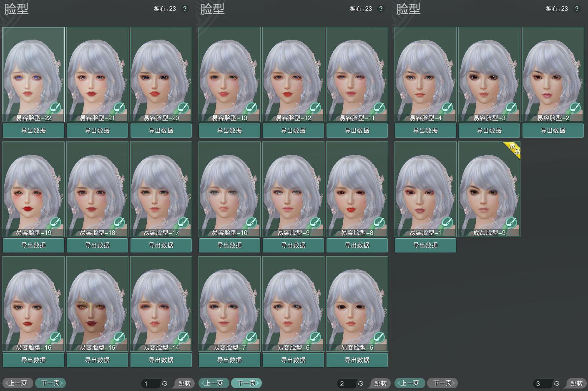Image resolution: width=588 pixels, height=391 pixels.
Task: Open help icon in page 1 panel header
Action: tap(185, 9)
